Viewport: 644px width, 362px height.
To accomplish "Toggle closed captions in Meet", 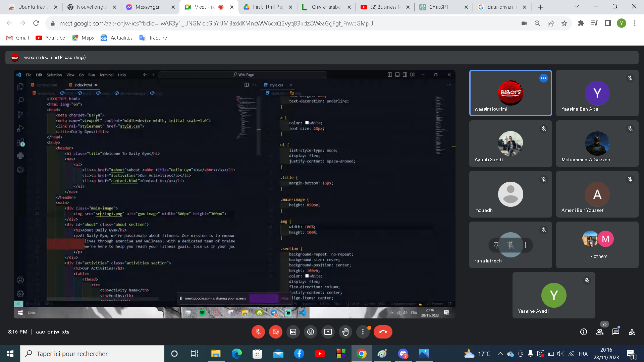I will point(293,332).
